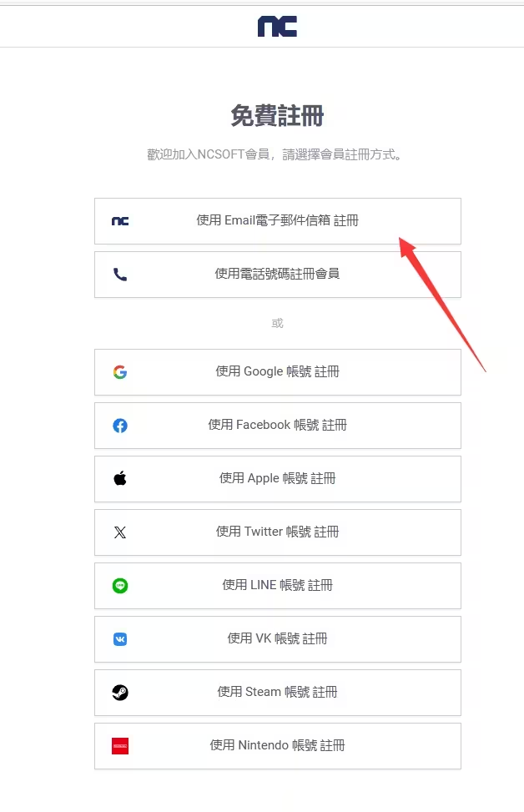This screenshot has height=812, width=524.
Task: Select 使用 Nintendo 帳號 註冊 button
Action: click(278, 746)
